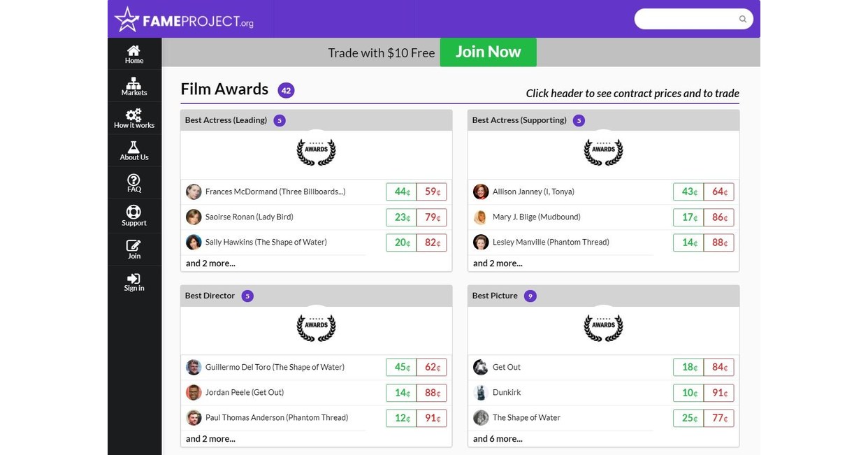Expand 'and 2 more...' under Best Actress (Supporting)
This screenshot has height=455, width=868.
(498, 263)
